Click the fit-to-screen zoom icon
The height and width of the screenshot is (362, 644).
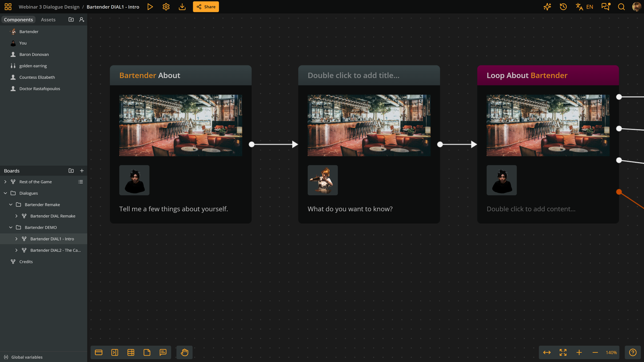[563, 352]
